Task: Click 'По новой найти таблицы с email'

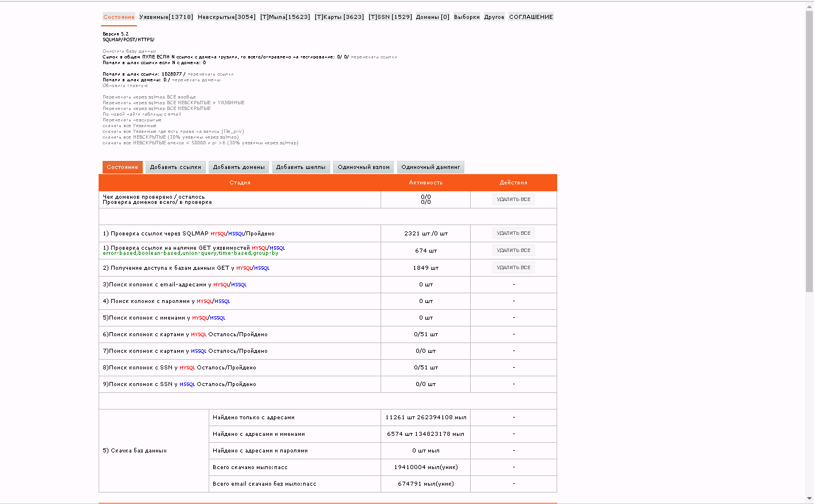Action: point(142,115)
